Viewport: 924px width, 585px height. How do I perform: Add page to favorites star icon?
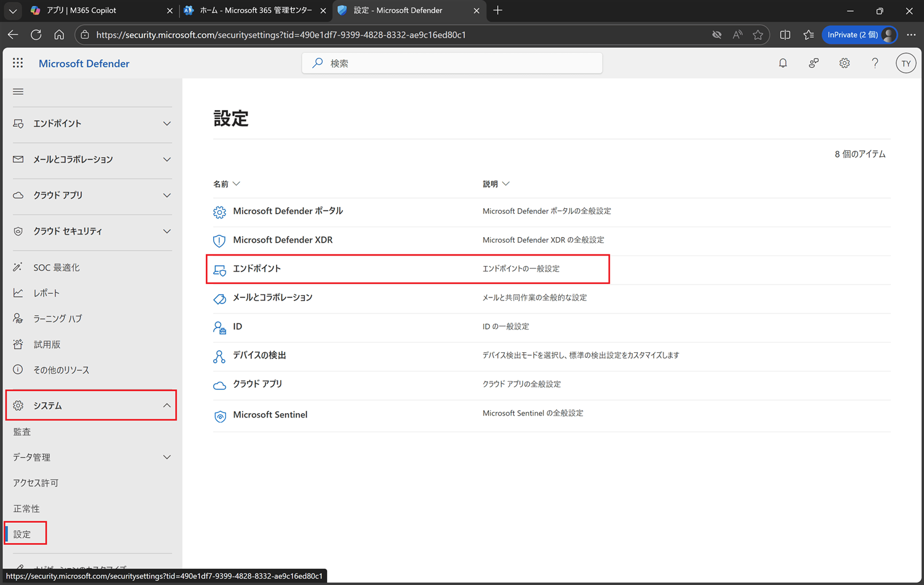(x=758, y=35)
